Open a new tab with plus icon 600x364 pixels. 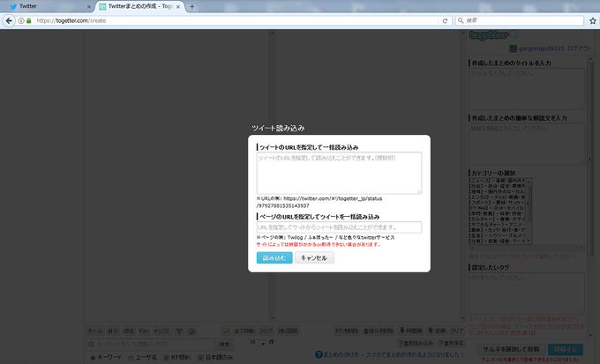pos(192,6)
